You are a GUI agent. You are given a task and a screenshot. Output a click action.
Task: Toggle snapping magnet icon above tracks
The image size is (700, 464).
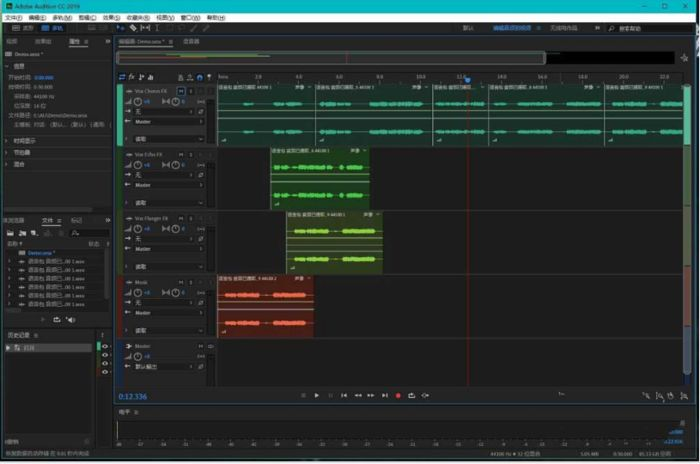(x=200, y=78)
